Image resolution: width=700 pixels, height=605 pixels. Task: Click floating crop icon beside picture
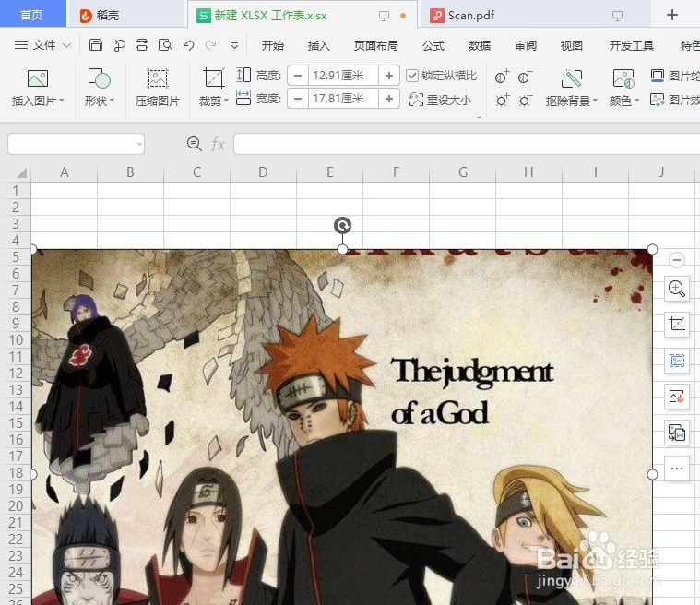coord(677,325)
